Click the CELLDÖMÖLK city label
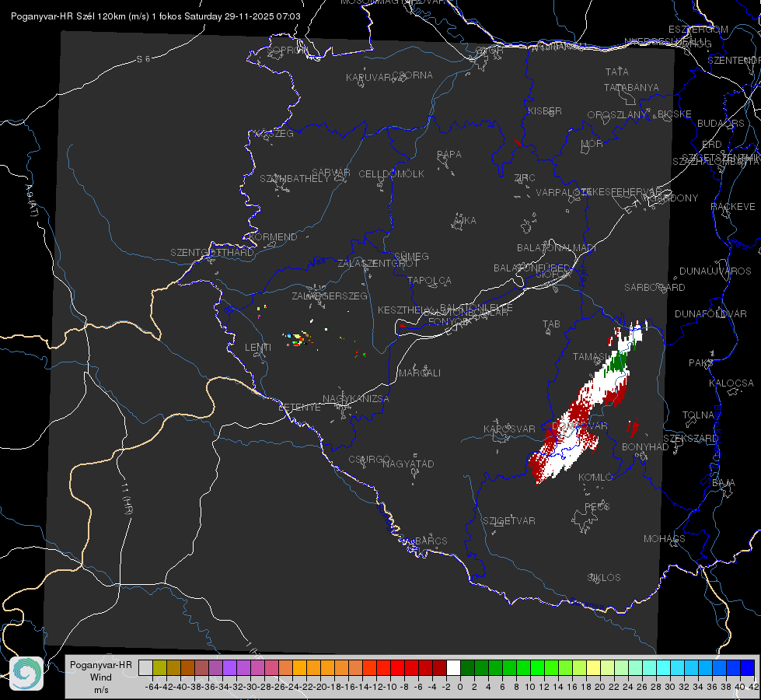The height and width of the screenshot is (700, 761). tap(392, 174)
